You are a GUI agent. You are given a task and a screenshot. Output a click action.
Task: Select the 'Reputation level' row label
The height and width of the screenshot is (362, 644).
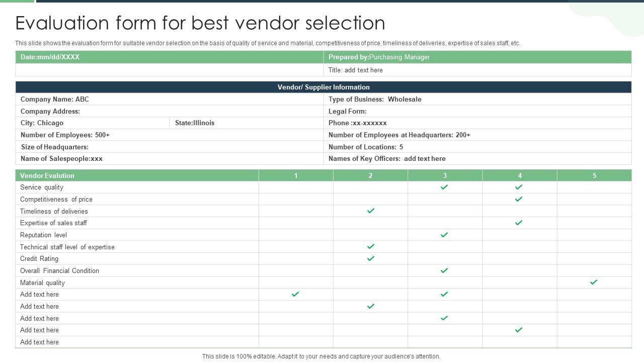tap(43, 235)
